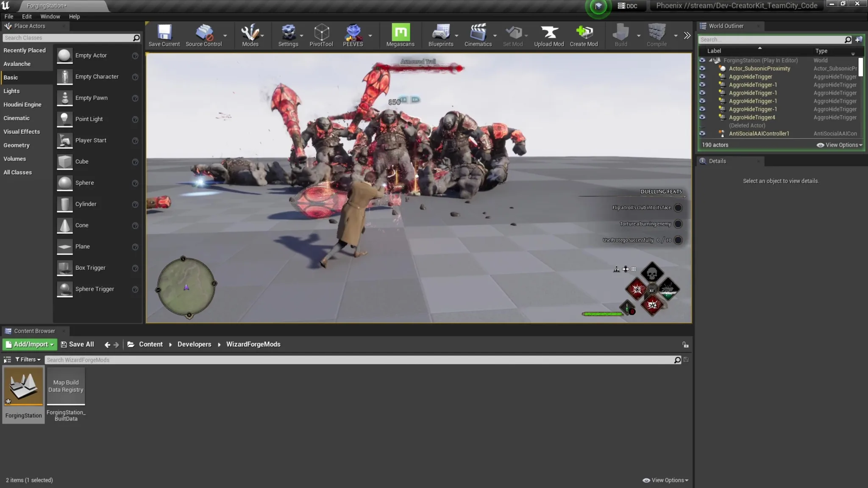Click the Compile toolbar icon
This screenshot has height=488, width=868.
[657, 36]
